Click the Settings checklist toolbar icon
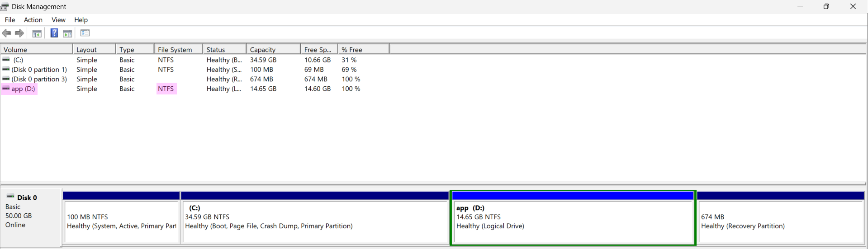 [x=85, y=33]
